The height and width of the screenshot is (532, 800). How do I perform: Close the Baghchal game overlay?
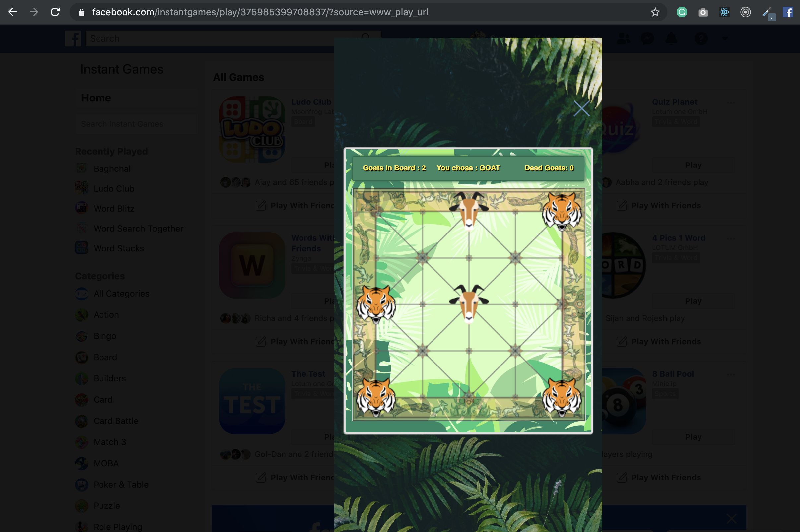pyautogui.click(x=581, y=108)
